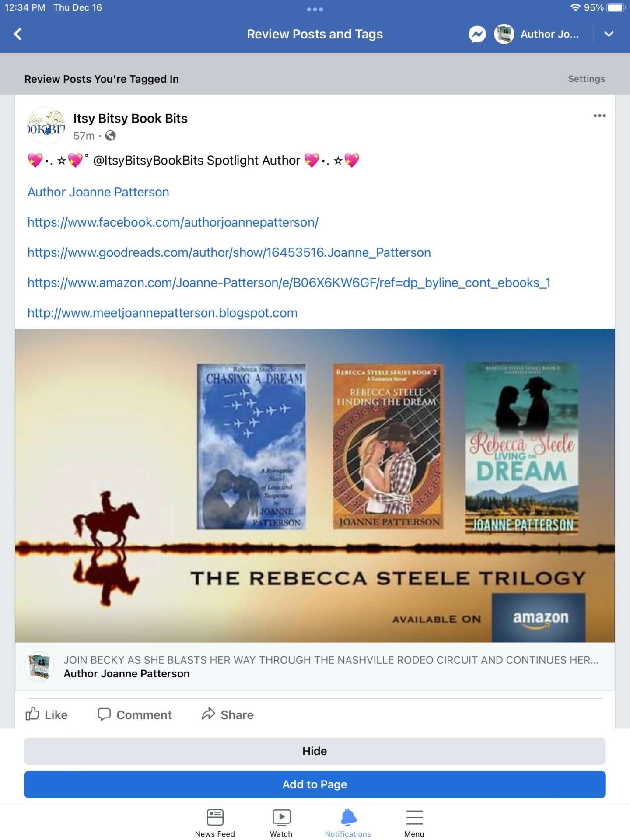Open the meetjoannepatterson.blogspot.com link
This screenshot has width=630, height=840.
(x=162, y=313)
